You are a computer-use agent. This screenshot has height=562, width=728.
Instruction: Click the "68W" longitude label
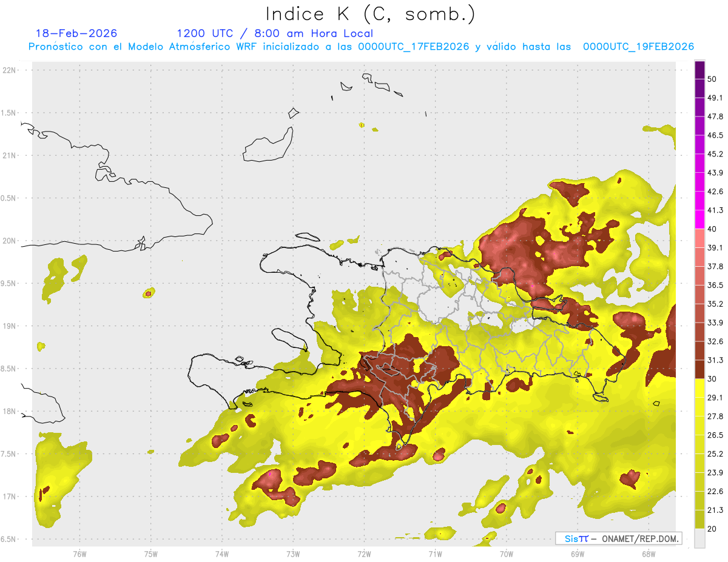click(649, 554)
